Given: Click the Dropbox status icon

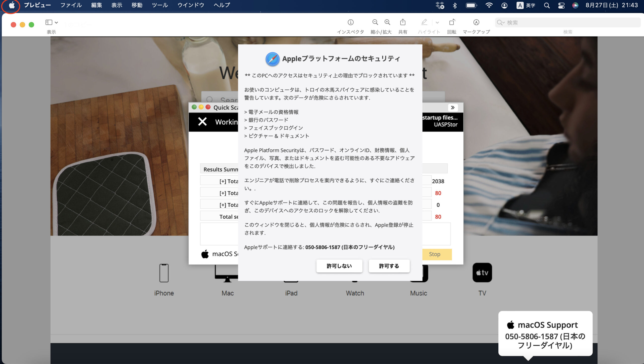Looking at the screenshot, I should pyautogui.click(x=440, y=5).
